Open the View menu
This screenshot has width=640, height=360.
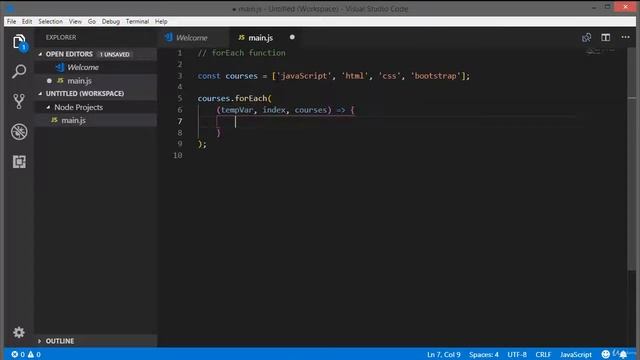(x=75, y=21)
